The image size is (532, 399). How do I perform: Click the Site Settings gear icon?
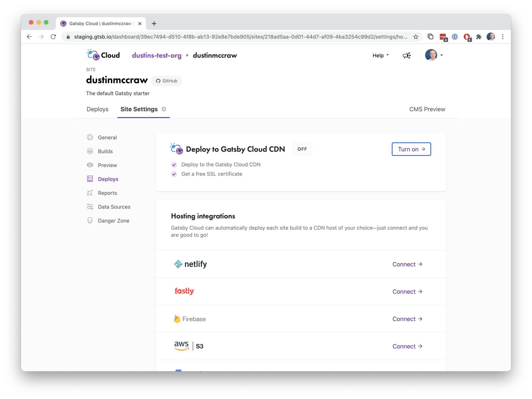tap(164, 109)
